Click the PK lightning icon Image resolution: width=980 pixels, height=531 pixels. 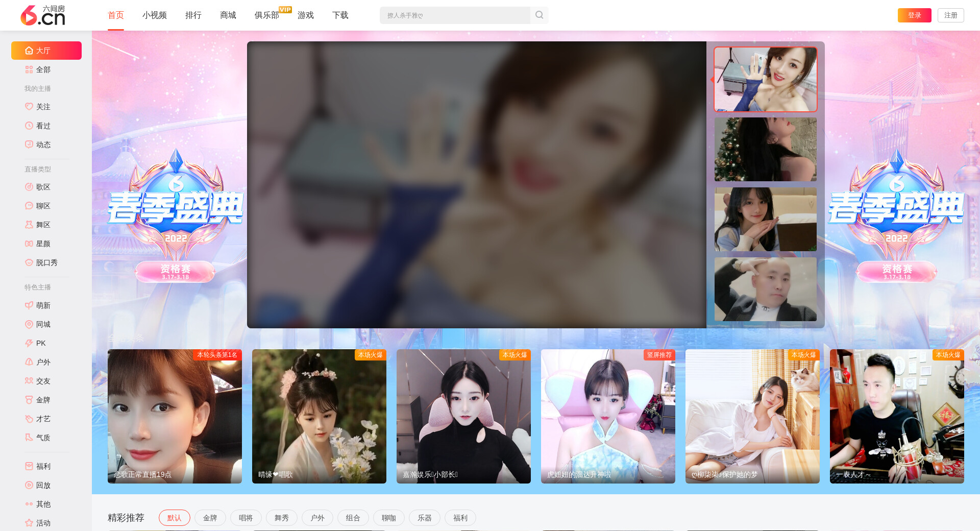(29, 343)
